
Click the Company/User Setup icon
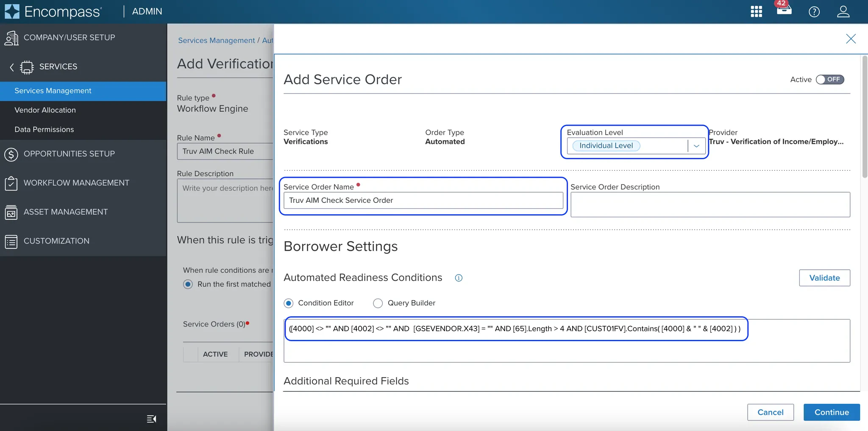click(x=11, y=38)
